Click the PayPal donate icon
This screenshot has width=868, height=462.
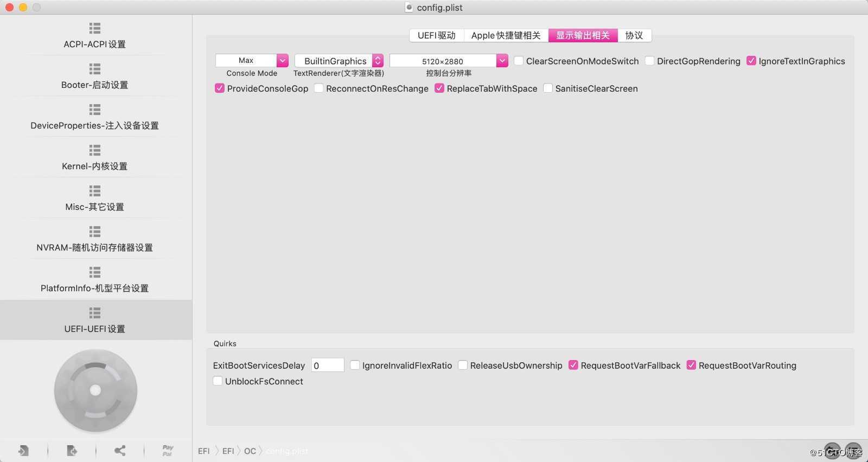tap(168, 451)
